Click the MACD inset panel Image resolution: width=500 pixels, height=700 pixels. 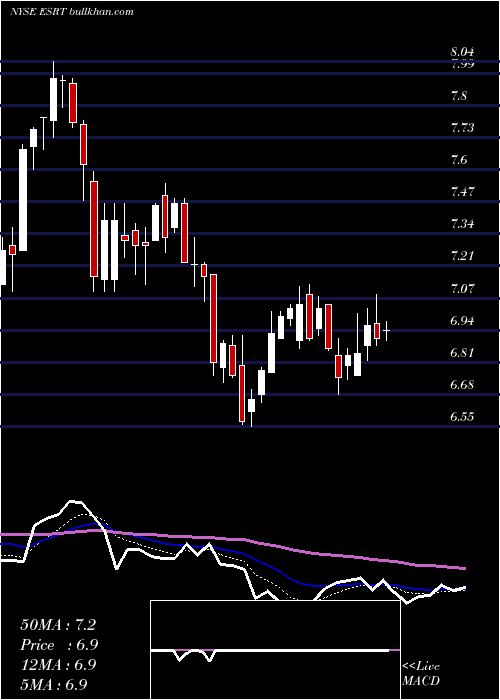click(x=275, y=650)
